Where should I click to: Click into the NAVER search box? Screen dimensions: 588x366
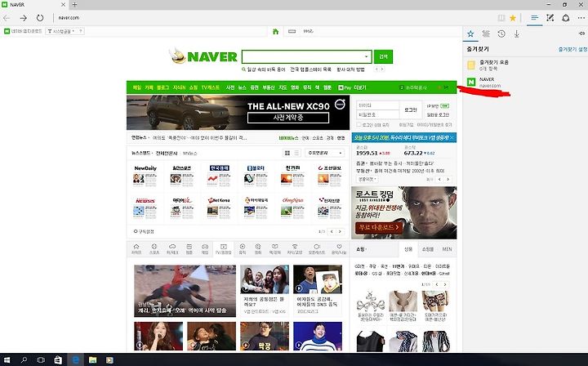(303, 56)
